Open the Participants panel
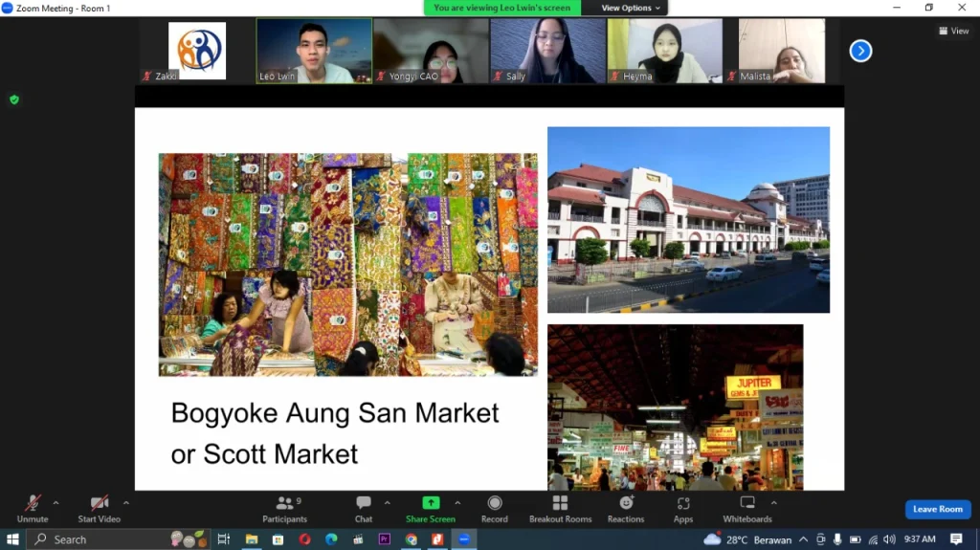Screen dimensions: 980x550 [285, 509]
